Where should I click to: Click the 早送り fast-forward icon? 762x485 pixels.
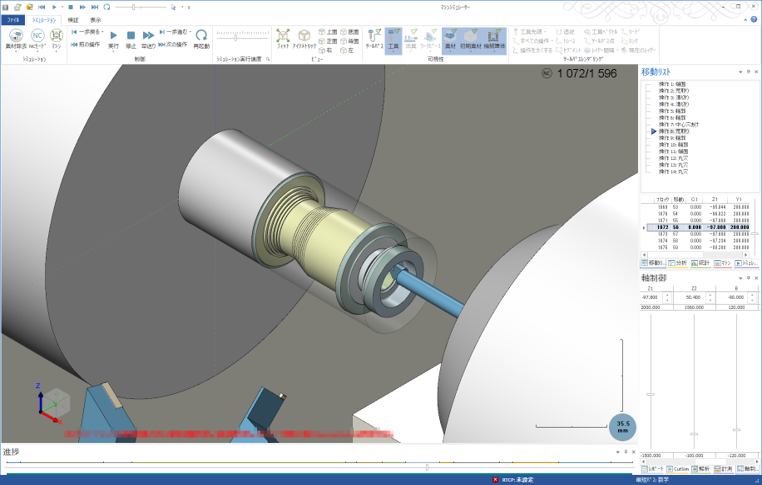(x=148, y=38)
